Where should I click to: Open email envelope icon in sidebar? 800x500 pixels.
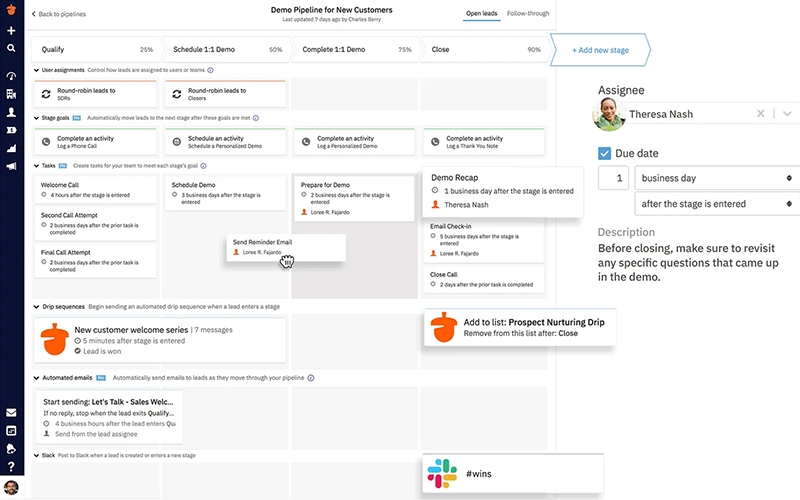point(11,413)
